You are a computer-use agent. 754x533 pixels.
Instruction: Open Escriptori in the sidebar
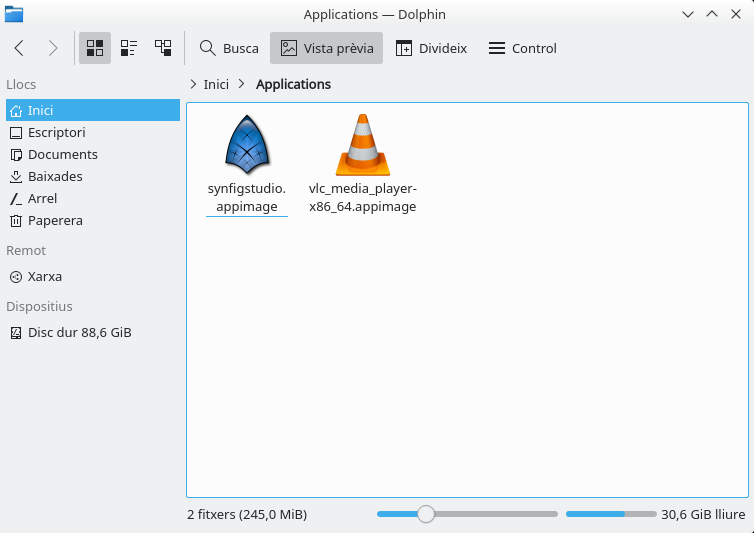click(93, 132)
